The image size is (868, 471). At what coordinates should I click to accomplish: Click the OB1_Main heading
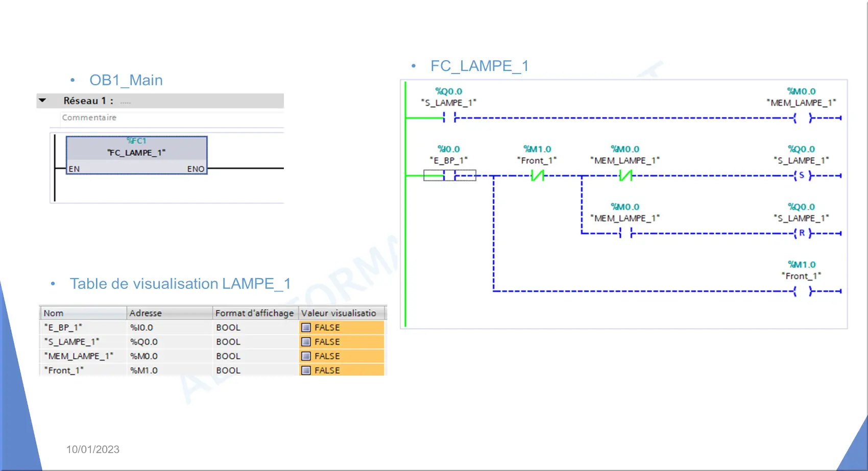pos(126,80)
